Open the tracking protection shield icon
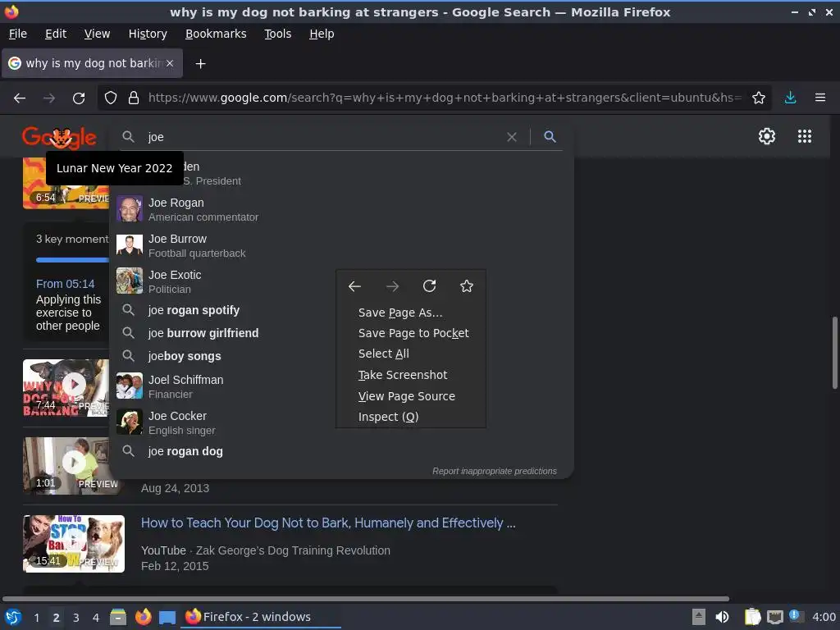This screenshot has height=630, width=840. [111, 98]
